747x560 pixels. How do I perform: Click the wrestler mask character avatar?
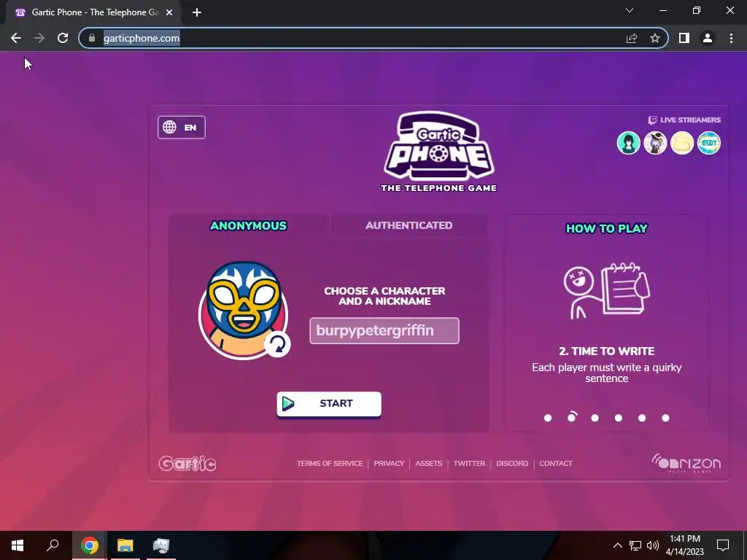(244, 309)
